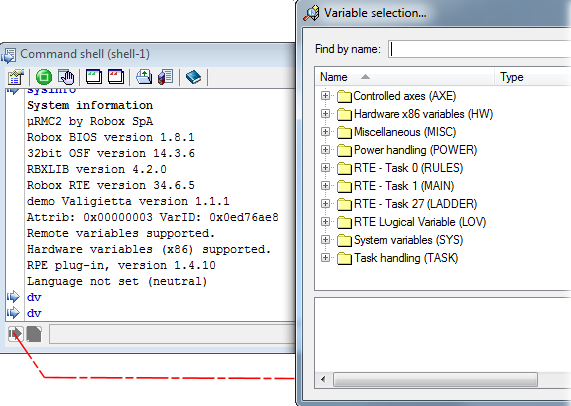This screenshot has height=406, width=571.
Task: Click the horizontal scrollbar left arrow
Action: pyautogui.click(x=323, y=379)
